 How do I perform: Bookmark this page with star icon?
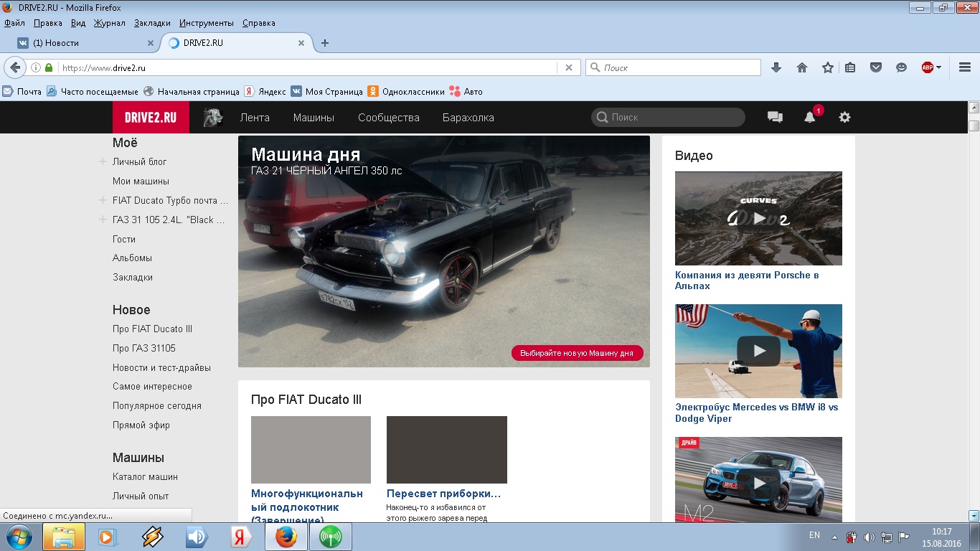827,67
